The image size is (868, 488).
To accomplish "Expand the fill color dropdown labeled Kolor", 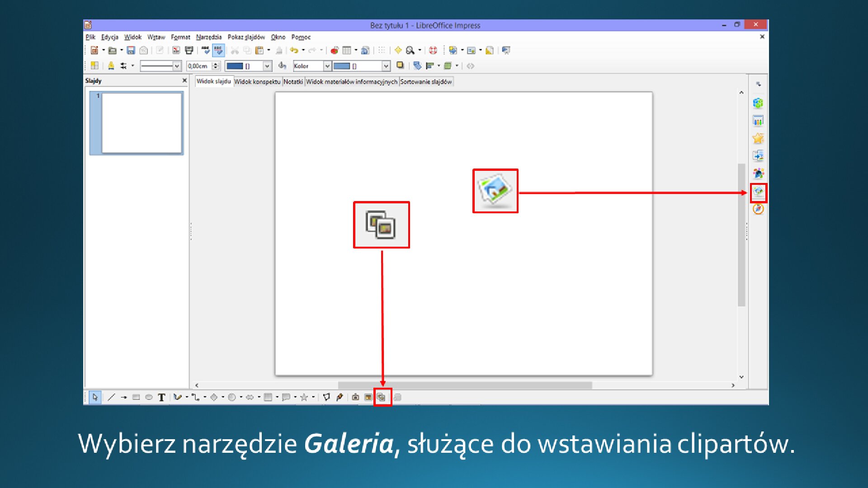I will [x=327, y=66].
